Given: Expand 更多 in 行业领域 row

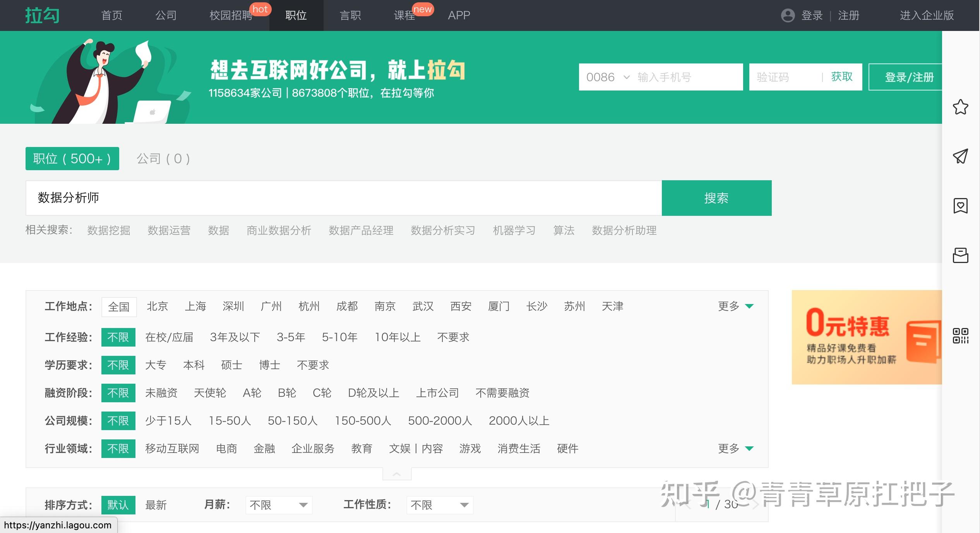Looking at the screenshot, I should click(x=735, y=449).
